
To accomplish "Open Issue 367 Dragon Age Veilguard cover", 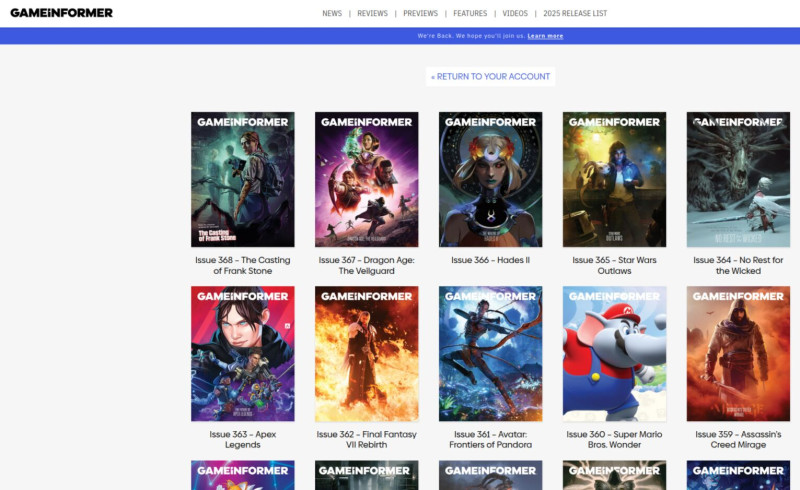I will 366,180.
